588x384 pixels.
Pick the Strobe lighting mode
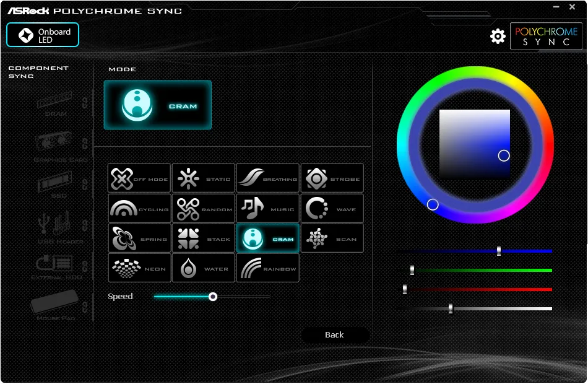pyautogui.click(x=332, y=178)
